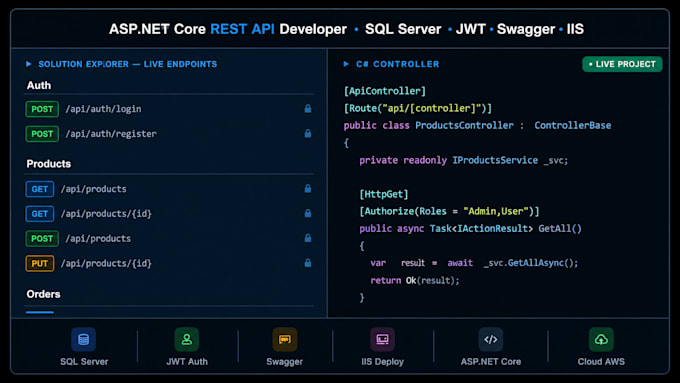The height and width of the screenshot is (383, 680).
Task: Click the lock icon for /api/auth/login
Action: pyautogui.click(x=307, y=108)
